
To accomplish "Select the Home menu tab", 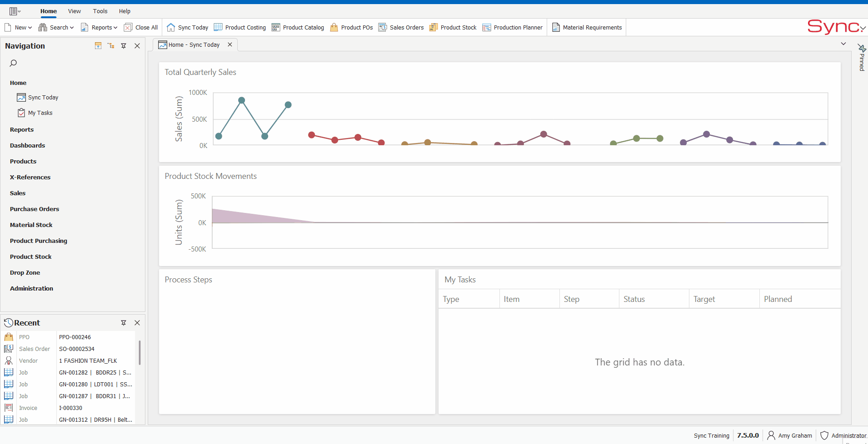I will tap(49, 11).
